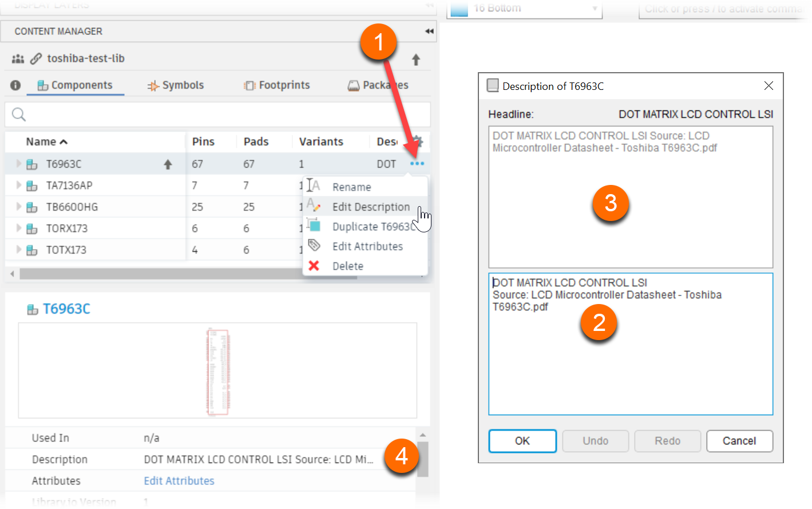Click the Description value text in the details panel
The width and height of the screenshot is (812, 509).
[x=258, y=460]
